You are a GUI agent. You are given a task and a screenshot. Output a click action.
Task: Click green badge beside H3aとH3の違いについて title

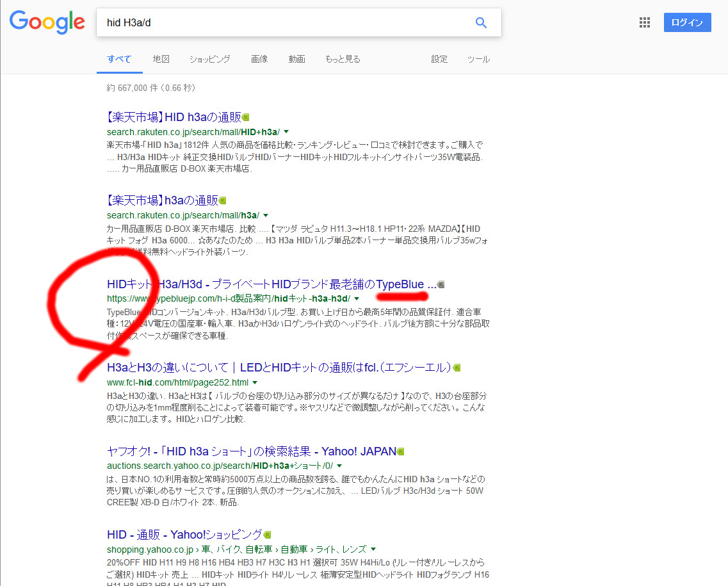click(457, 368)
